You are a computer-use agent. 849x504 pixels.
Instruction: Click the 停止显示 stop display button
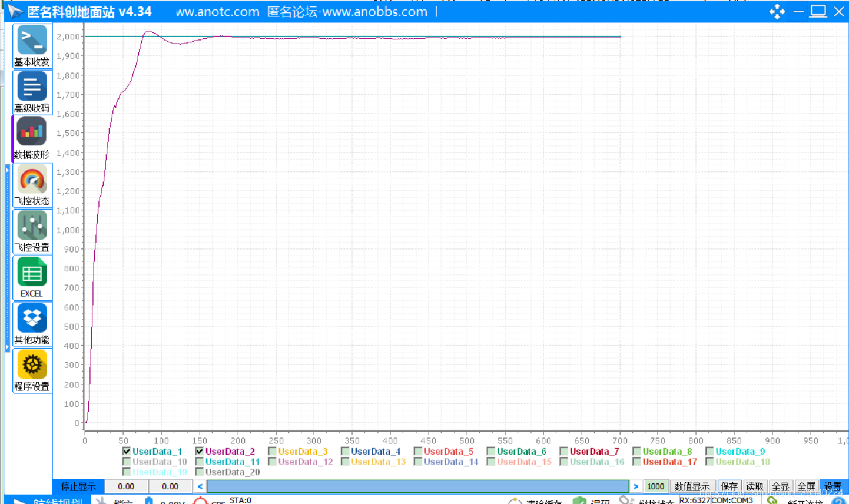[x=78, y=486]
